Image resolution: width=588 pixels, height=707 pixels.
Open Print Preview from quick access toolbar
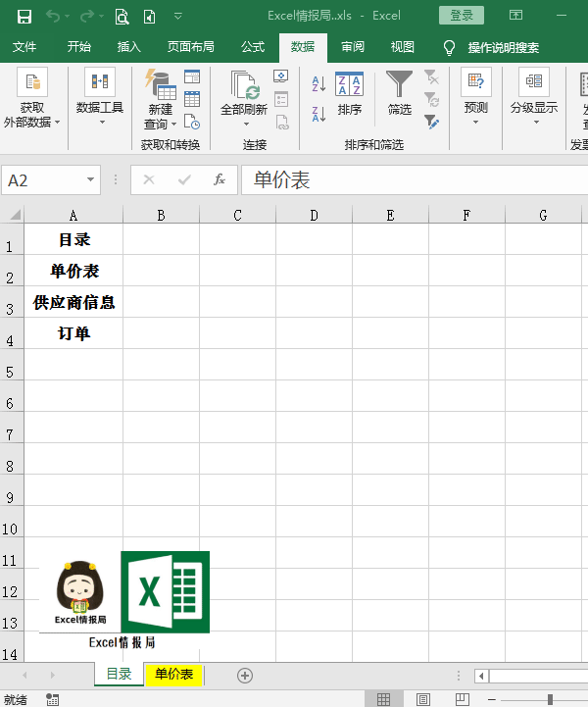[x=122, y=17]
